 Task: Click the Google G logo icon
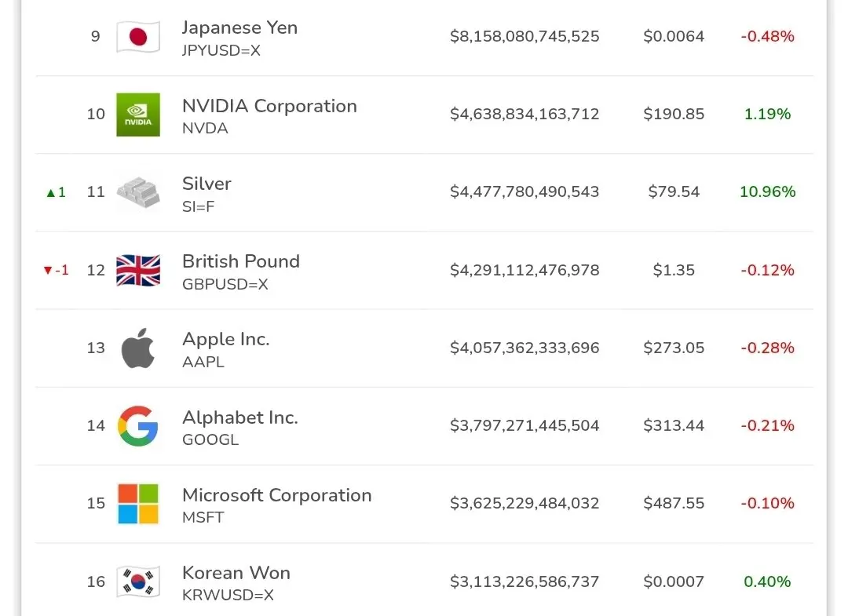click(138, 425)
